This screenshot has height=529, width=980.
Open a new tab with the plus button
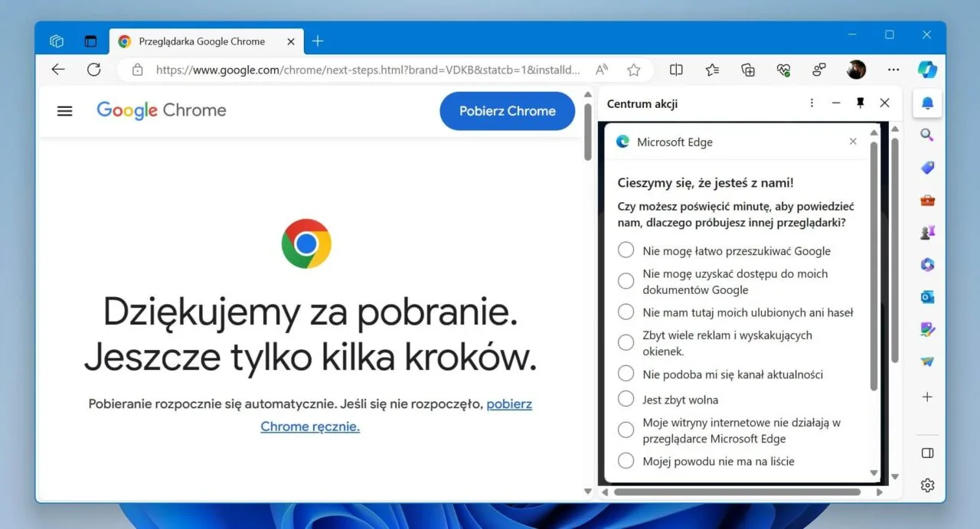pos(318,41)
